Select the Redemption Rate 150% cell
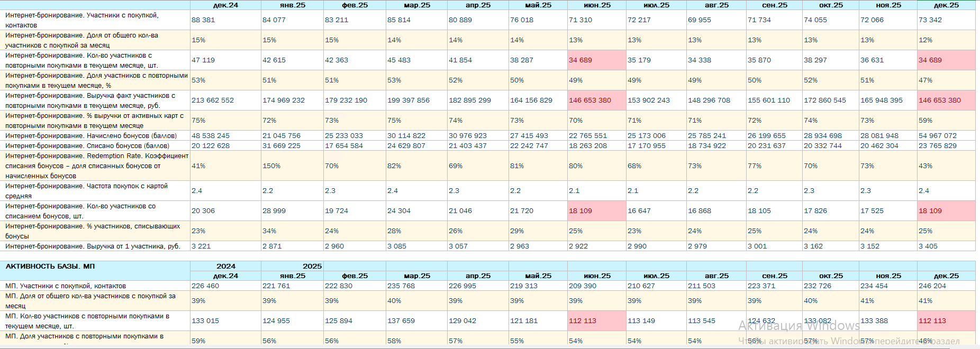This screenshot has width=980, height=349. [x=292, y=166]
